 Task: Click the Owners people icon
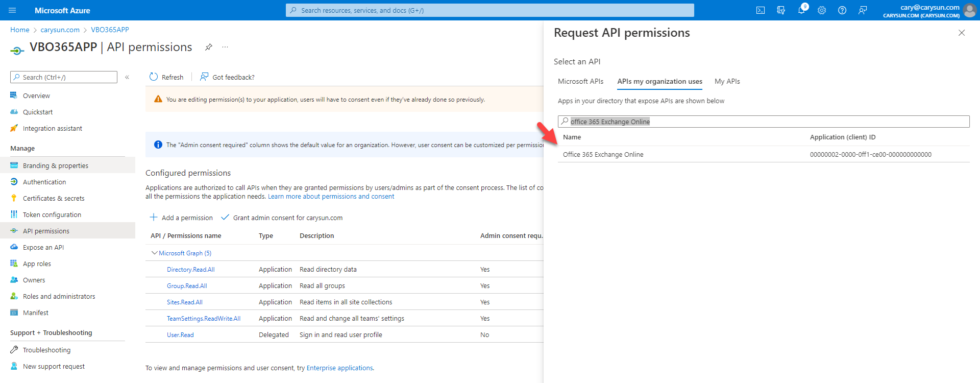[14, 280]
